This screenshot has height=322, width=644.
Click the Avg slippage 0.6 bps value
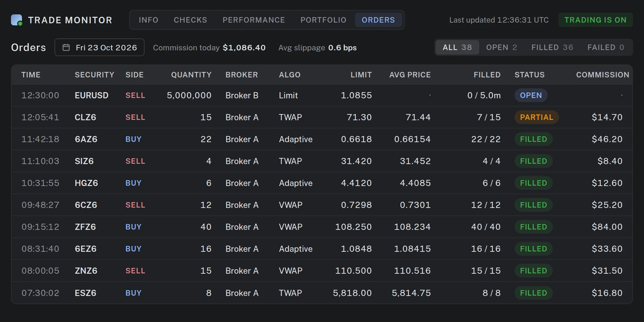(x=343, y=48)
